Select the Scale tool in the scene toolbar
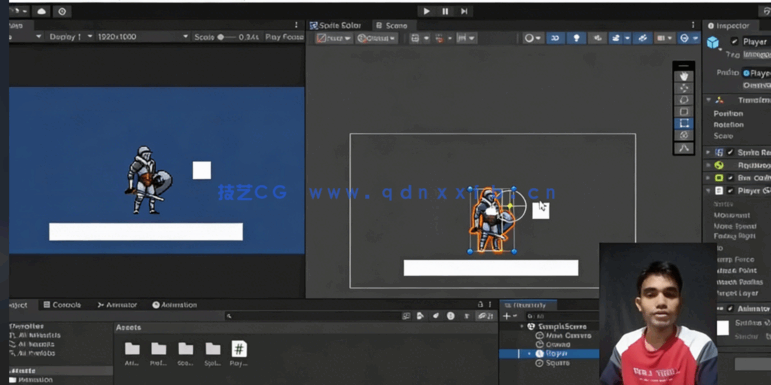Viewport: 771px width, 385px height. (x=683, y=112)
